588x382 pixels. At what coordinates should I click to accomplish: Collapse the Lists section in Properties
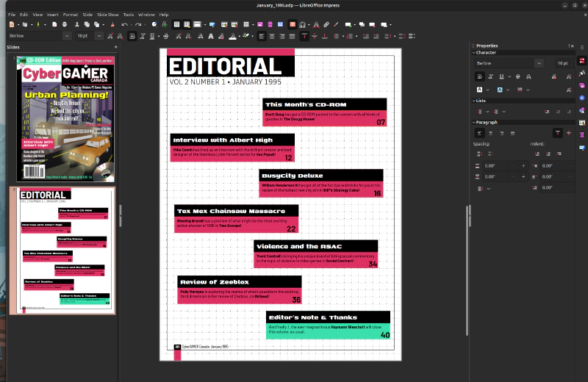474,100
